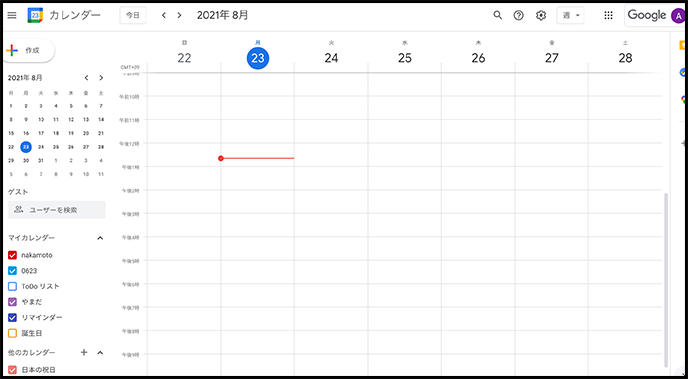Open the main hamburger menu
Viewport: 688px width, 379px height.
pyautogui.click(x=12, y=15)
